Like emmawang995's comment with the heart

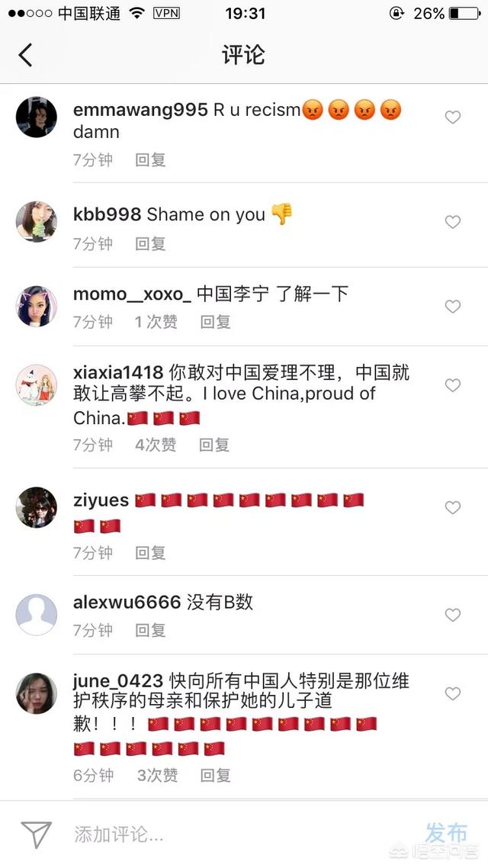[x=453, y=117]
